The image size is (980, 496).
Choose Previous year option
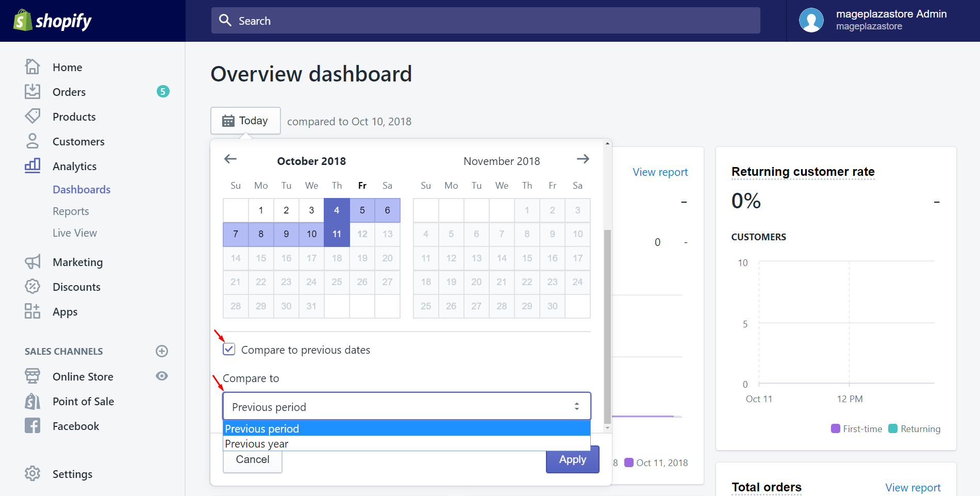tap(407, 443)
